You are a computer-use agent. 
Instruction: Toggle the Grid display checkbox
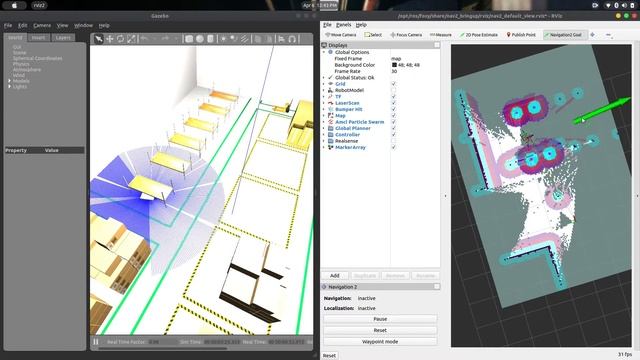coord(393,84)
